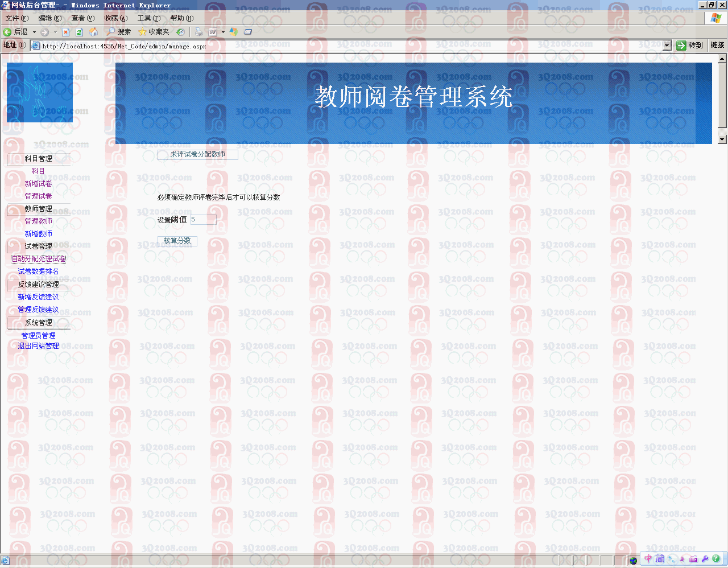
Task: Open 管理教师 sidebar link
Action: 38,221
